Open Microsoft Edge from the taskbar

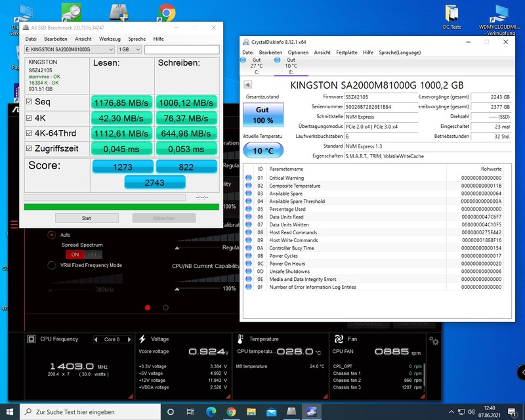point(211,411)
